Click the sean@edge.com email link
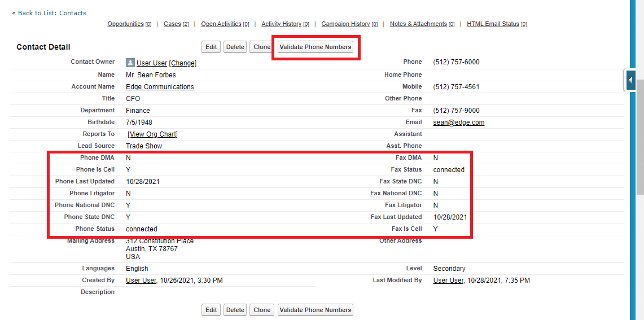The height and width of the screenshot is (320, 644). (x=458, y=122)
